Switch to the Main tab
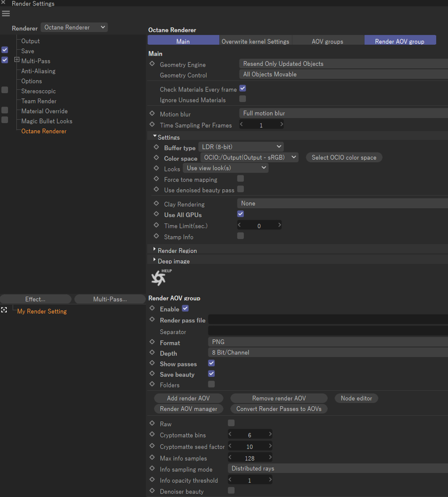 (184, 40)
